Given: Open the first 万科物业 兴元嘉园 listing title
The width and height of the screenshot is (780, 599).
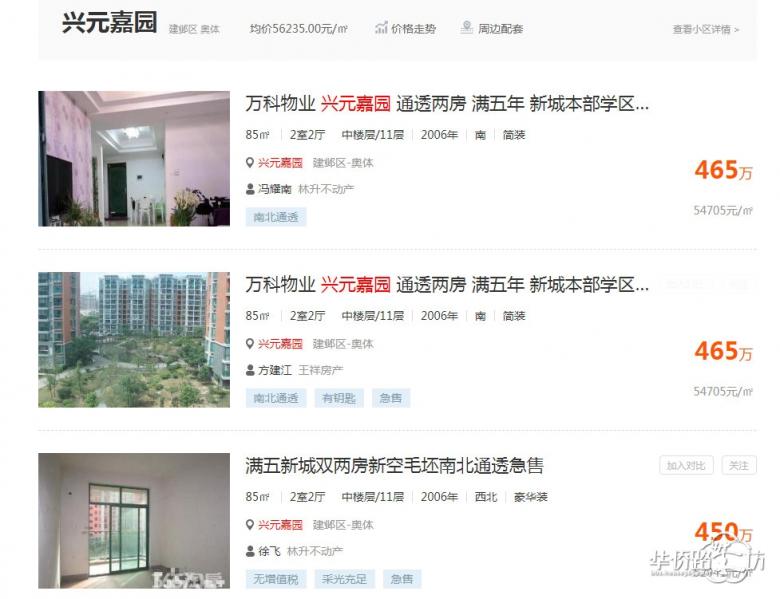Looking at the screenshot, I should [447, 104].
